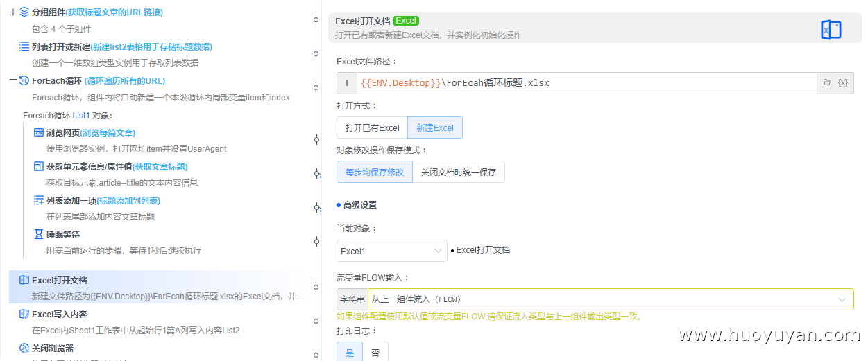Click connector node beside ForEach循环 row
Image resolution: width=868 pixels, height=361 pixels.
point(316,88)
